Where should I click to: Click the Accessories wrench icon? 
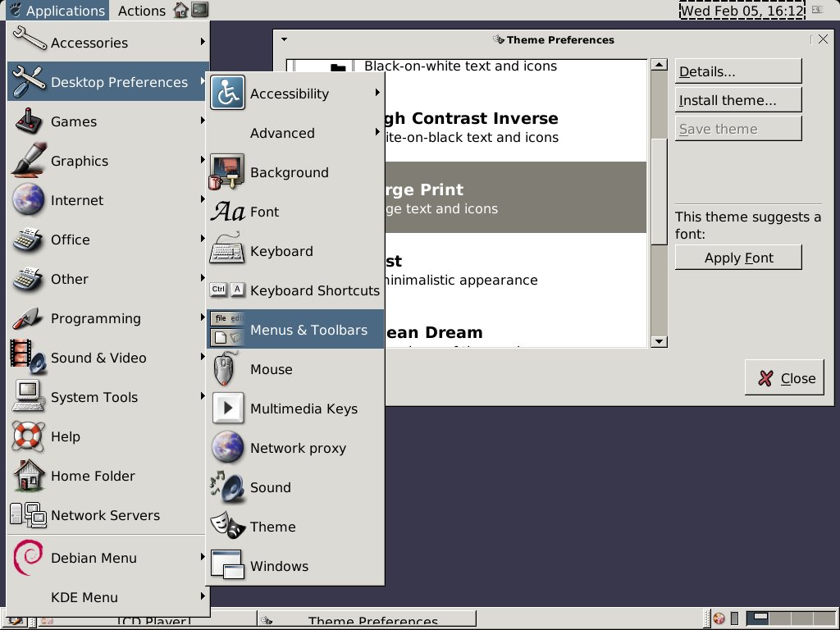pos(30,38)
